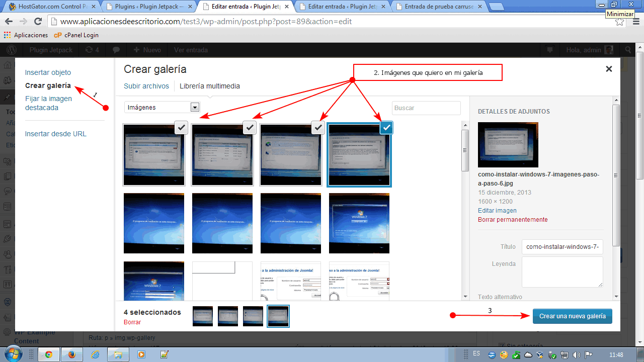Select Insertar desde URL in sidebar
This screenshot has width=644, height=362.
point(56,134)
